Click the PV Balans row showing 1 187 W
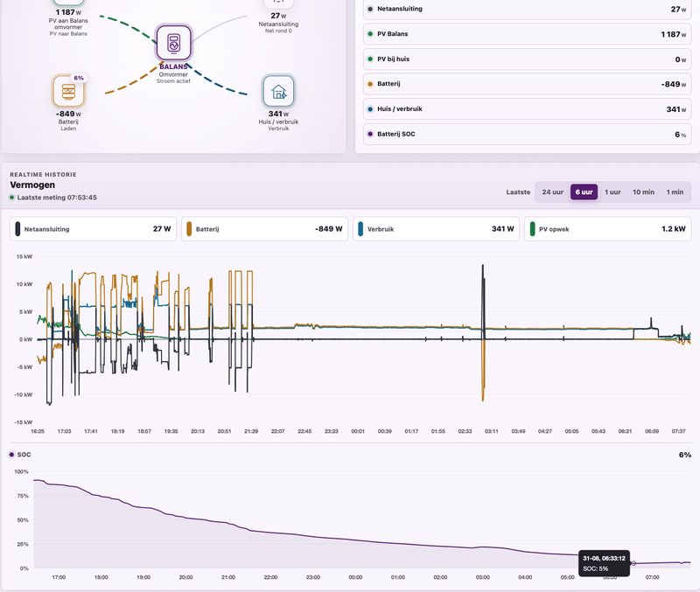Image resolution: width=700 pixels, height=592 pixels. tap(528, 34)
